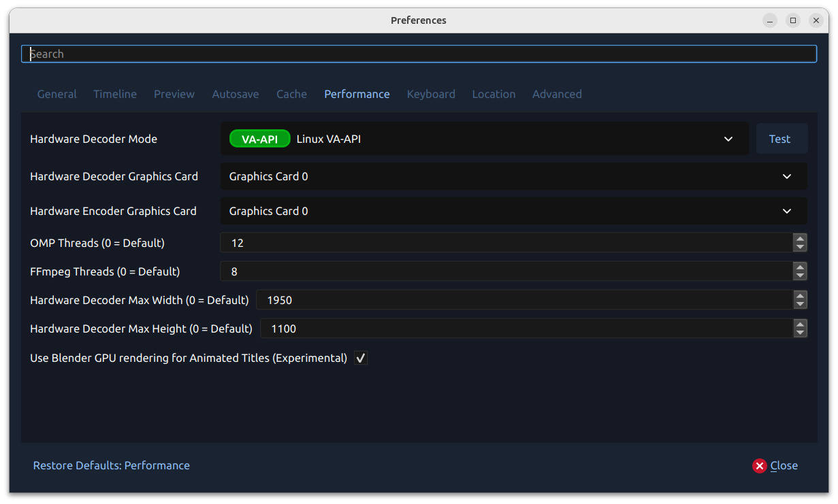The image size is (838, 504).
Task: Toggle Blender GPU rendering checkbox
Action: pos(361,358)
